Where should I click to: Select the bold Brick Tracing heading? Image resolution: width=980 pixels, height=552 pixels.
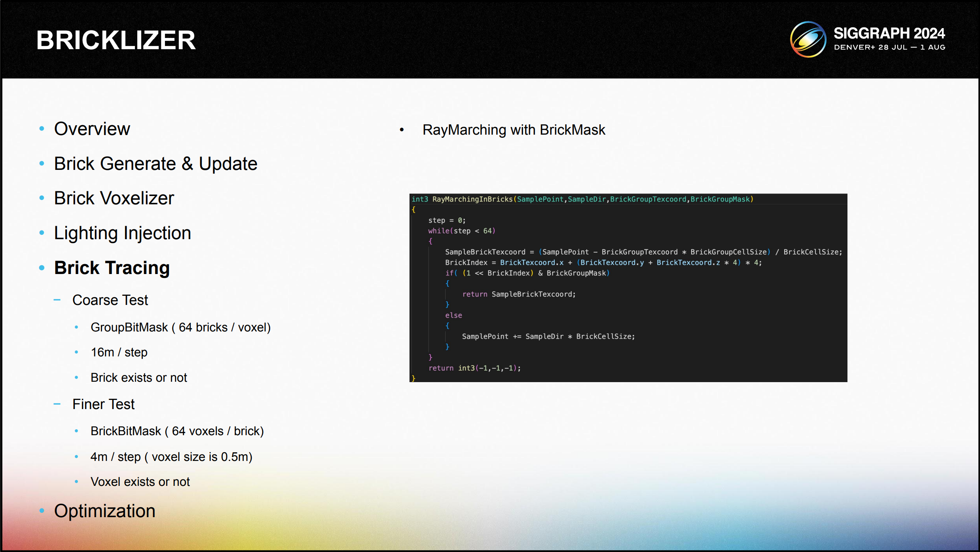coord(112,268)
